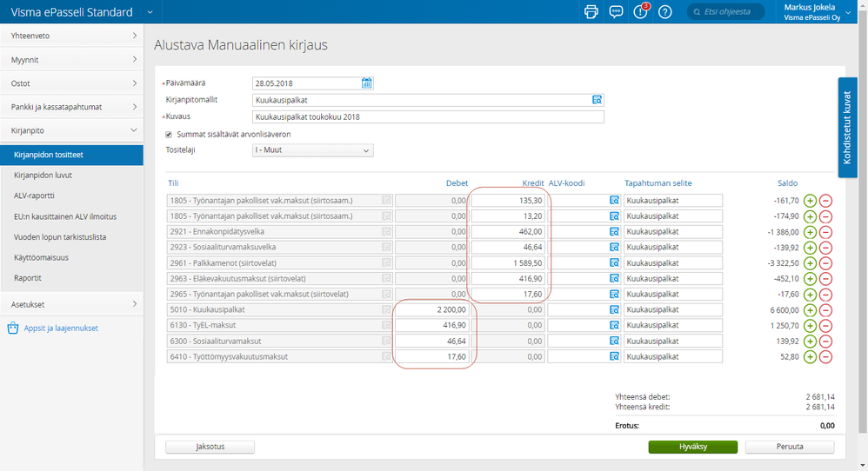This screenshot has height=471, width=868.
Task: Expand the Myynnit sidebar section
Action: pyautogui.click(x=71, y=59)
